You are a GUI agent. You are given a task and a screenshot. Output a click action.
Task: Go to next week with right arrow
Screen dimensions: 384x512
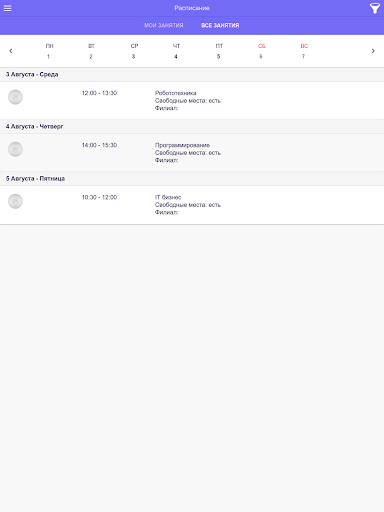[x=373, y=51]
